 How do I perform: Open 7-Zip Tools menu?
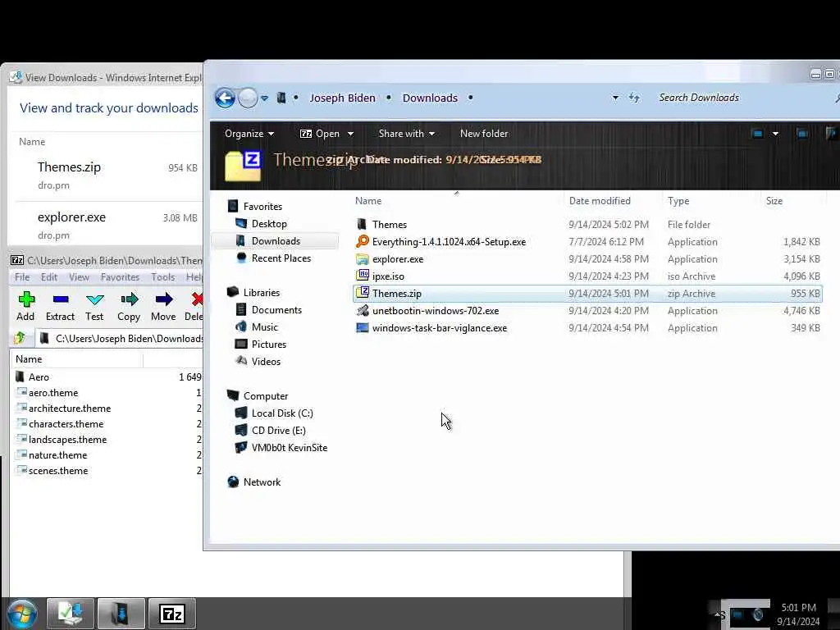163,277
